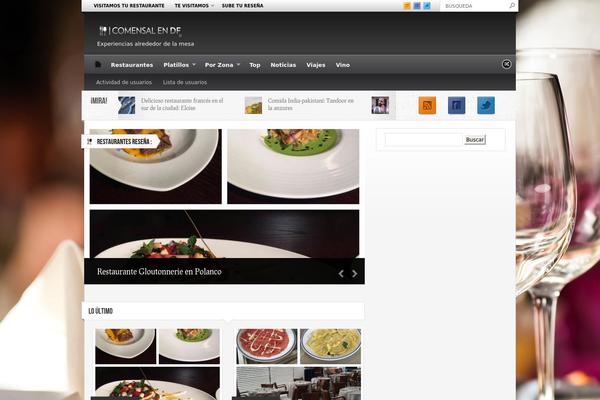This screenshot has width=600, height=400.
Task: Click slider image with orange sauce plate
Action: pos(155,166)
